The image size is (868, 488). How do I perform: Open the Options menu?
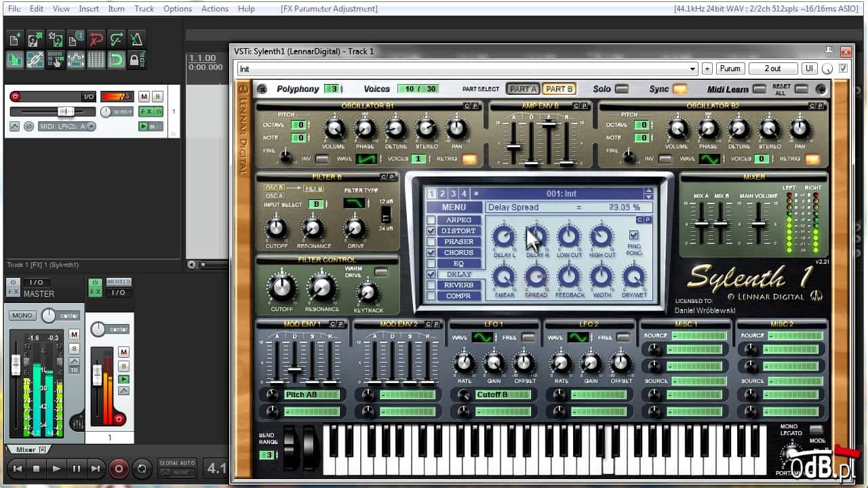coord(178,9)
